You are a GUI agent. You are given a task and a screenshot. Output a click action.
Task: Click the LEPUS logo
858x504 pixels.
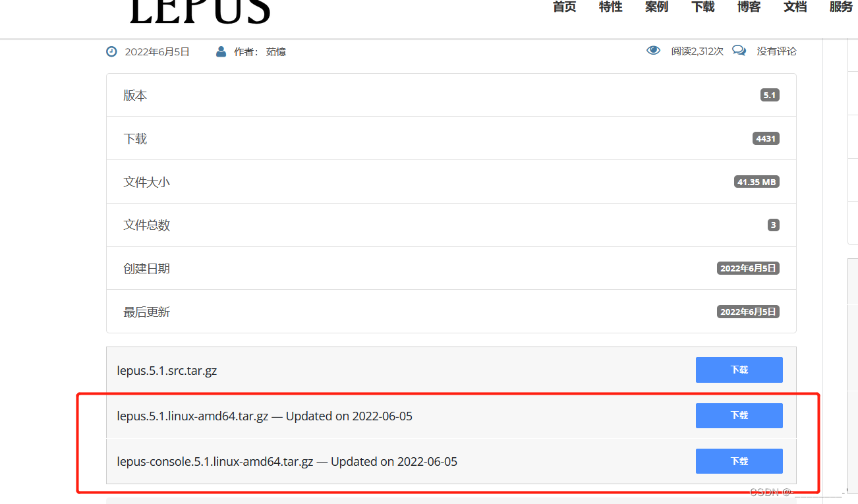tap(200, 12)
